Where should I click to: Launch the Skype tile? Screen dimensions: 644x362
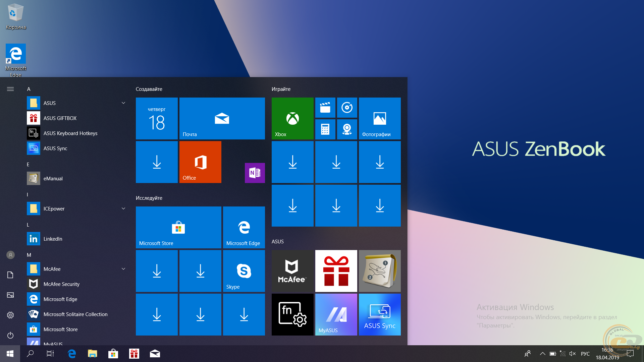click(244, 271)
